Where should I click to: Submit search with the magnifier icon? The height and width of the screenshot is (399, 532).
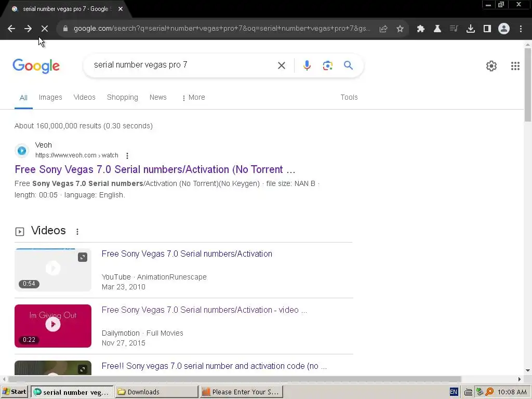(349, 65)
